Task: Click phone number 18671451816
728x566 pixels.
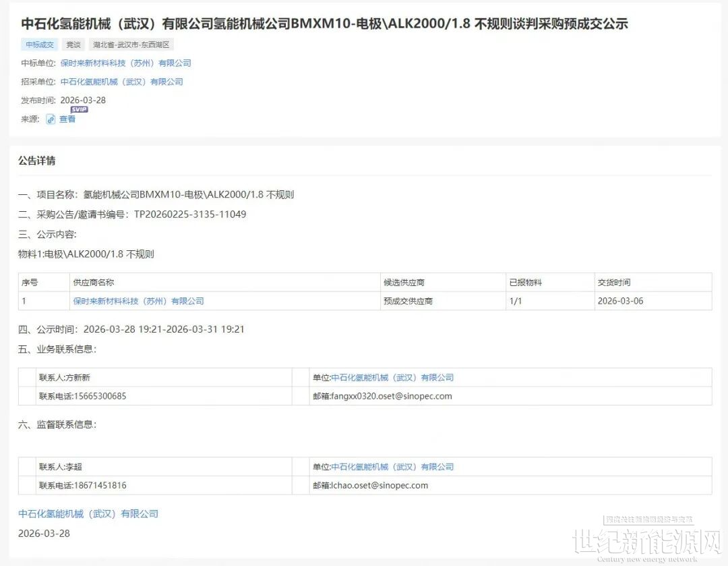Action: tap(96, 485)
